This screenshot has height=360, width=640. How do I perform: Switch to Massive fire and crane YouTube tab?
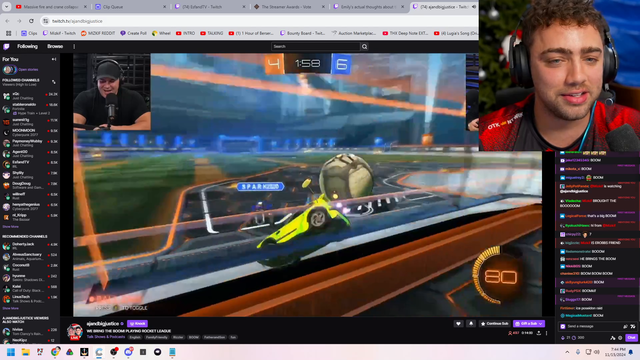coord(51,7)
